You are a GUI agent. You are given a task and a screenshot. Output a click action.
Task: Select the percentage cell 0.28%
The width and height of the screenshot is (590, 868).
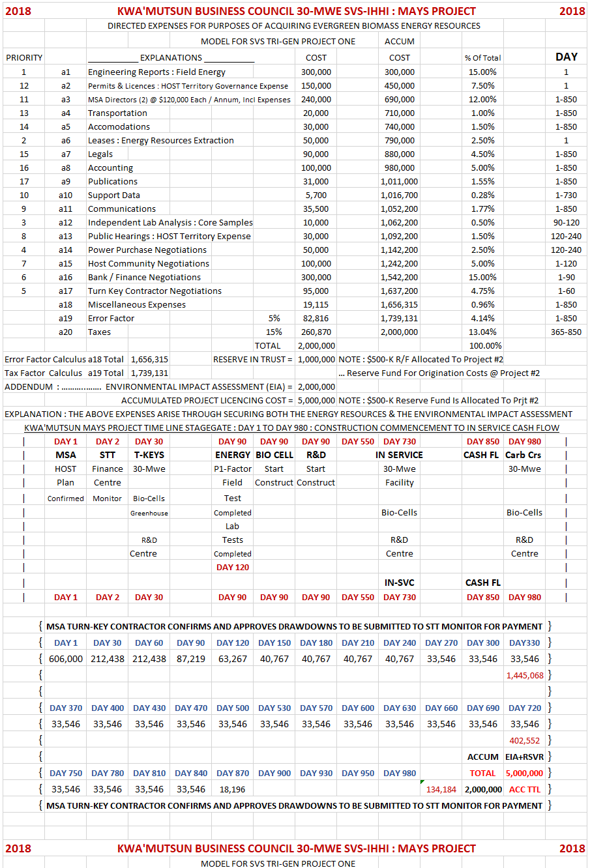(483, 195)
